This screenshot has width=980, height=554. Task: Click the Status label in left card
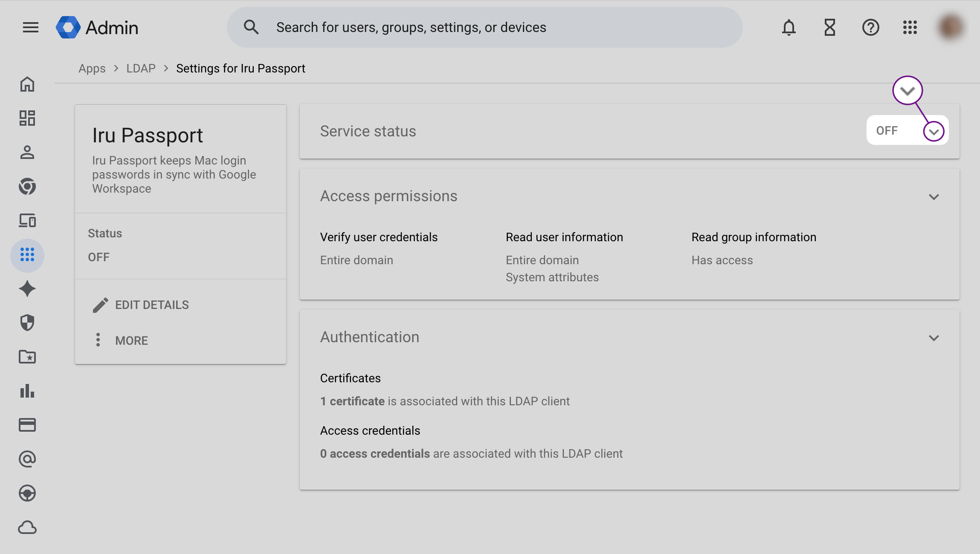coord(105,233)
